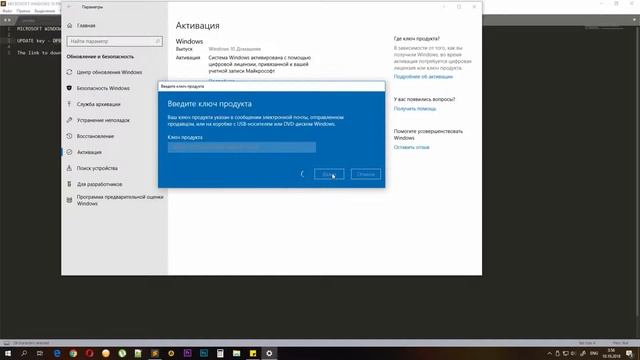640x360 pixels.
Task: Click the Главная home icon in Settings
Action: pos(69,25)
